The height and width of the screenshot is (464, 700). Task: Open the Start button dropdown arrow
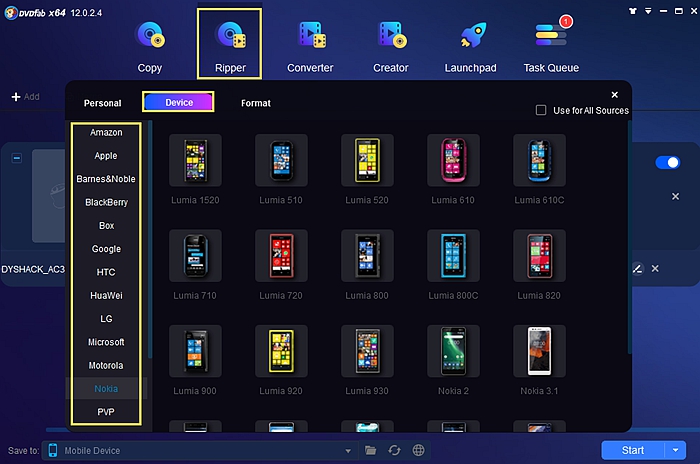(675, 450)
